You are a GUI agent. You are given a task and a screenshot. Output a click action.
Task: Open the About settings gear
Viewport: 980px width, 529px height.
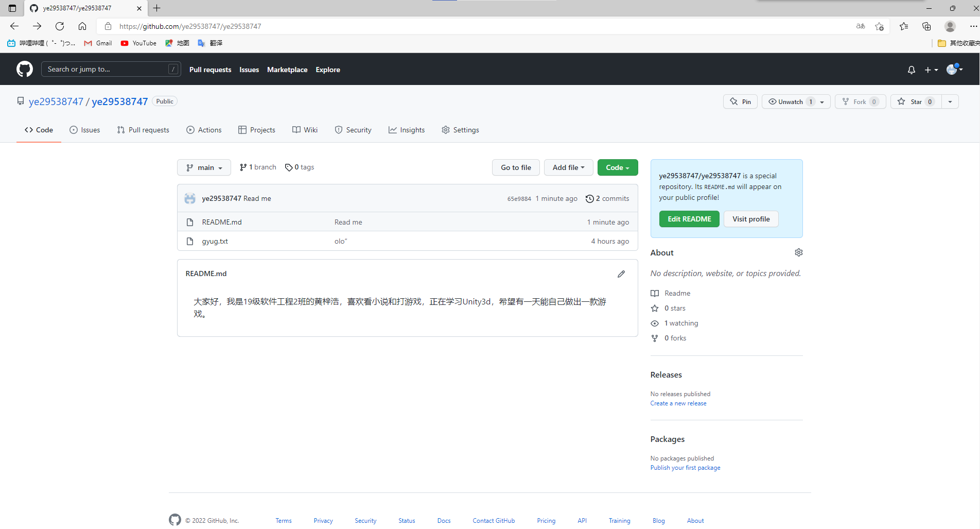[798, 252]
